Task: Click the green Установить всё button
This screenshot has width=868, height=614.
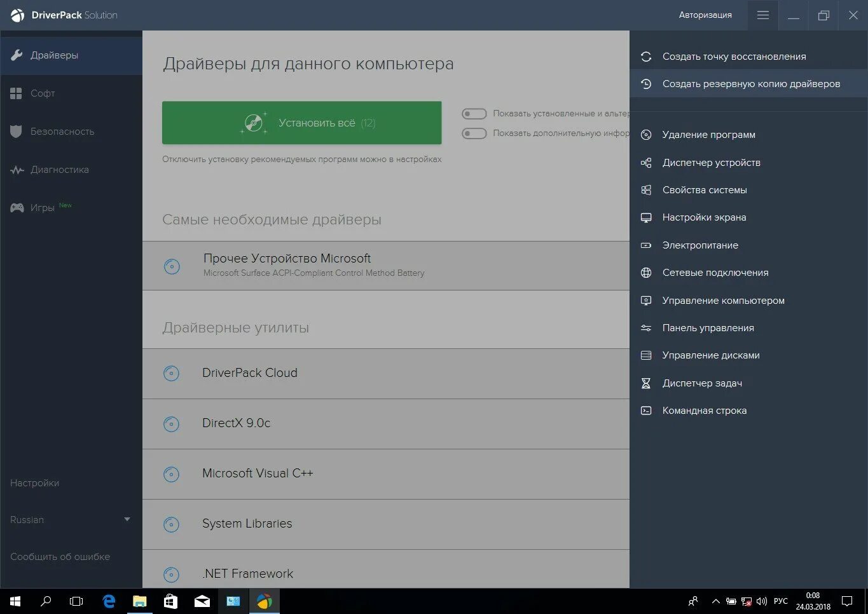Action: 301,123
